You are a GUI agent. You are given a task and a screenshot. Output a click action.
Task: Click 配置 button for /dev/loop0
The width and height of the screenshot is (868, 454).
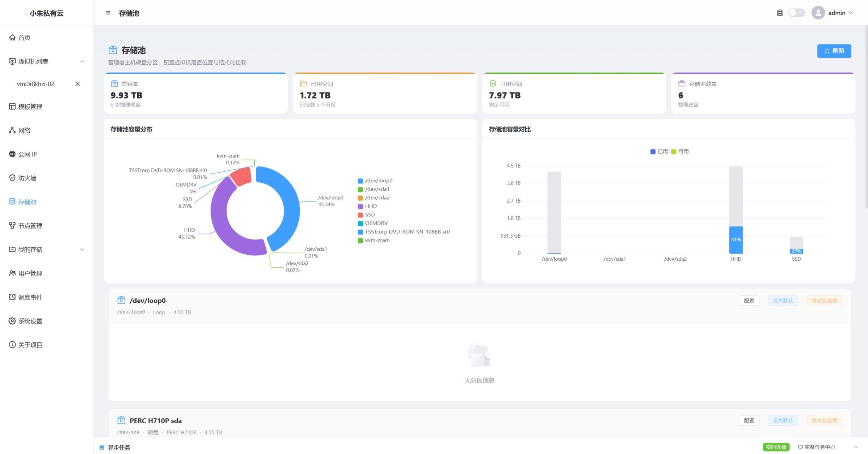(x=749, y=300)
